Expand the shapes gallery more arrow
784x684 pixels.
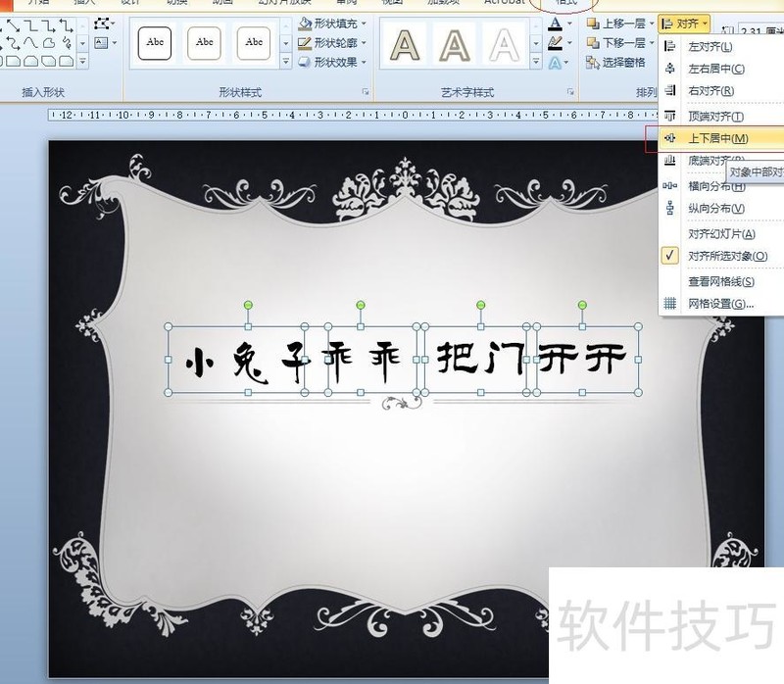(x=82, y=63)
